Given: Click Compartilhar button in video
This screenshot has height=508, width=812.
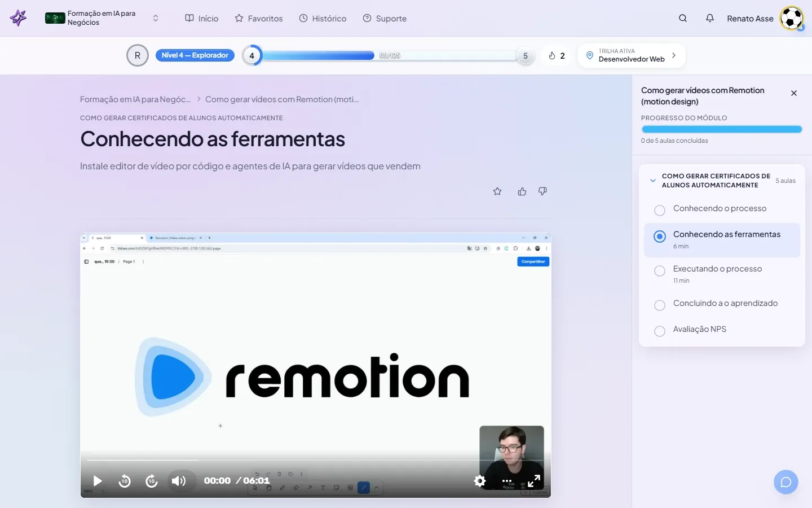Looking at the screenshot, I should [x=533, y=262].
